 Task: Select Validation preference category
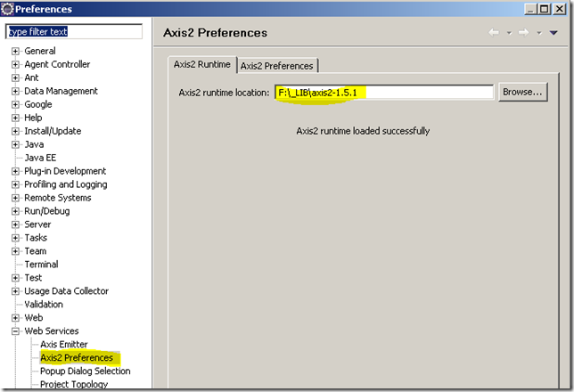[44, 305]
